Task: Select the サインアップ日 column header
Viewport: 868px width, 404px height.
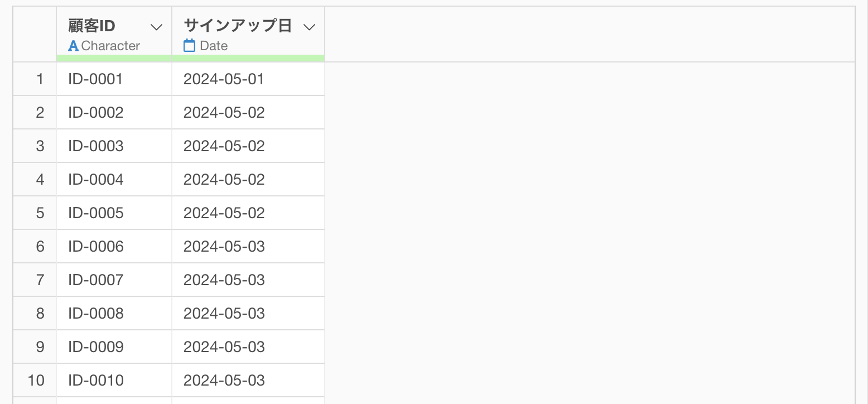Action: 238,26
